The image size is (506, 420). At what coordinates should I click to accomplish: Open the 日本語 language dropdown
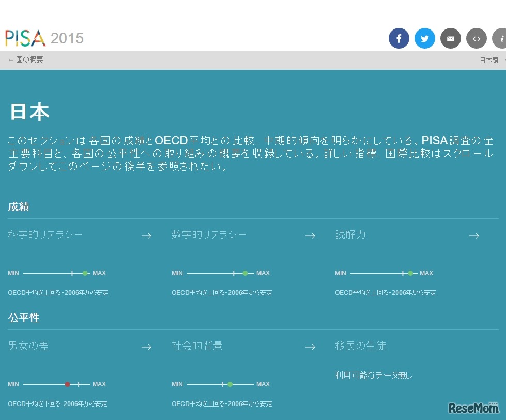click(x=491, y=61)
